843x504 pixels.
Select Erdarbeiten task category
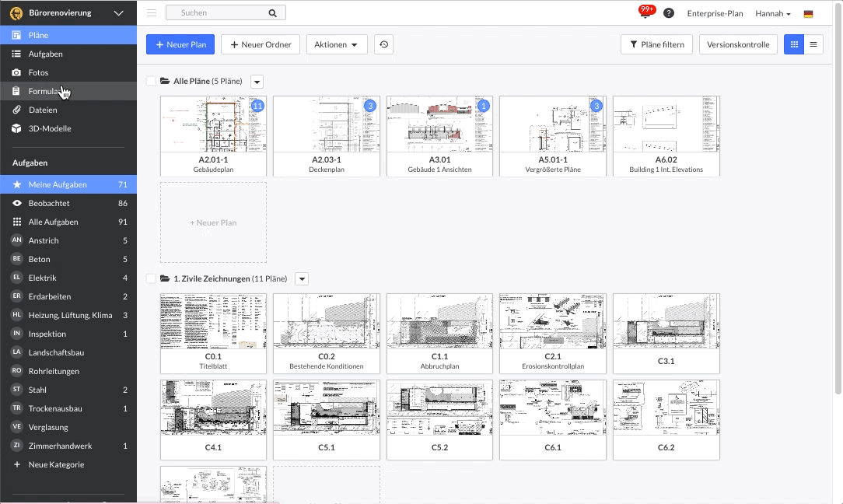click(68, 296)
